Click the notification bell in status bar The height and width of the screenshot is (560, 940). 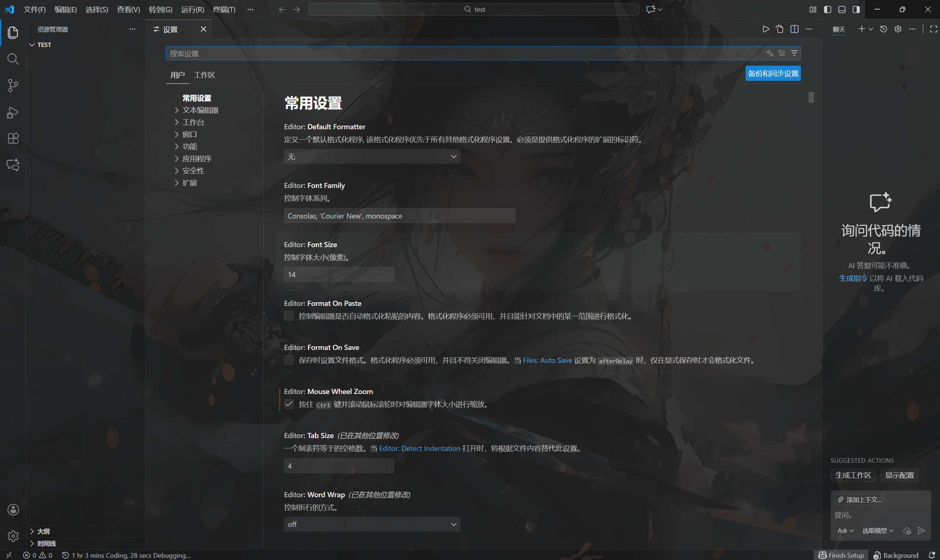tap(930, 555)
